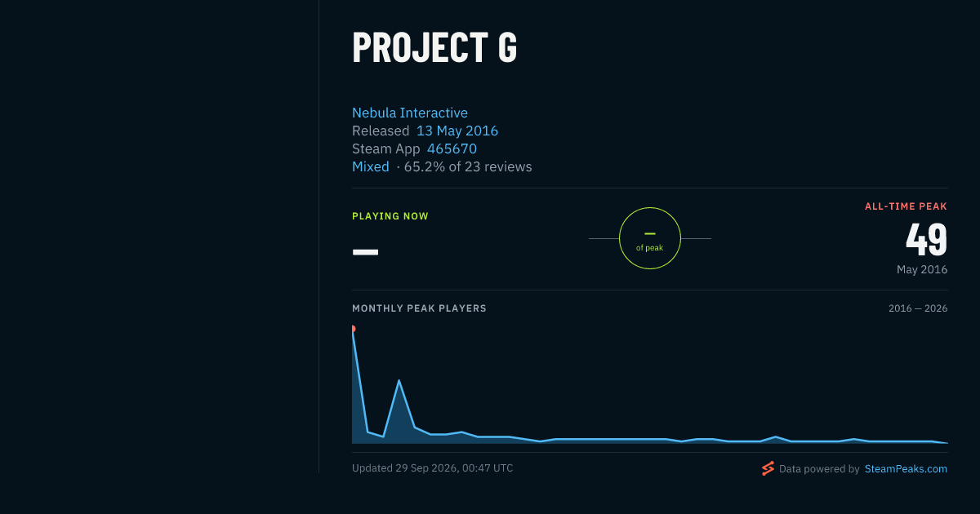Click the 2016 — 2026 range label
This screenshot has height=514, width=980.
(918, 308)
